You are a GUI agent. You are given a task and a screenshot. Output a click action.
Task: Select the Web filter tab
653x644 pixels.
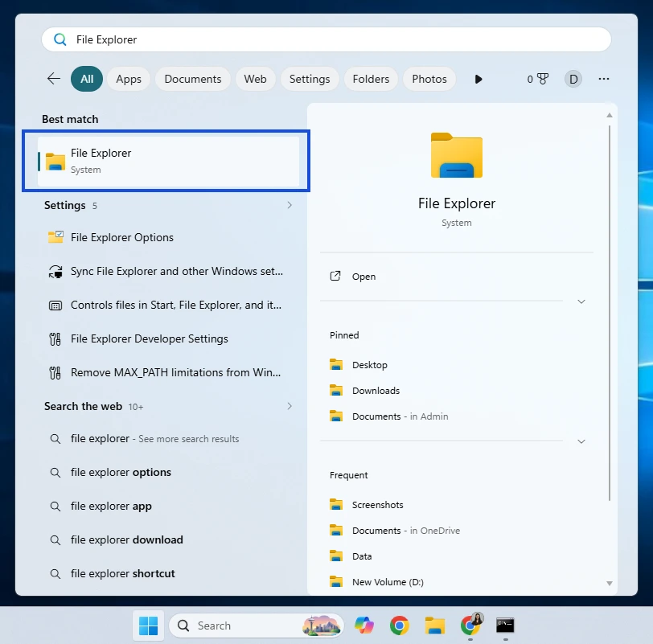coord(255,79)
